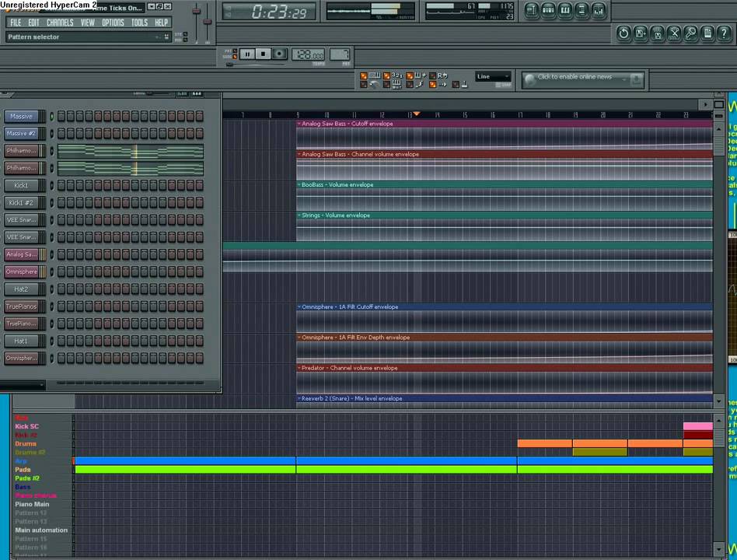
Task: Toggle the Kick1 channel select LED
Action: [52, 185]
